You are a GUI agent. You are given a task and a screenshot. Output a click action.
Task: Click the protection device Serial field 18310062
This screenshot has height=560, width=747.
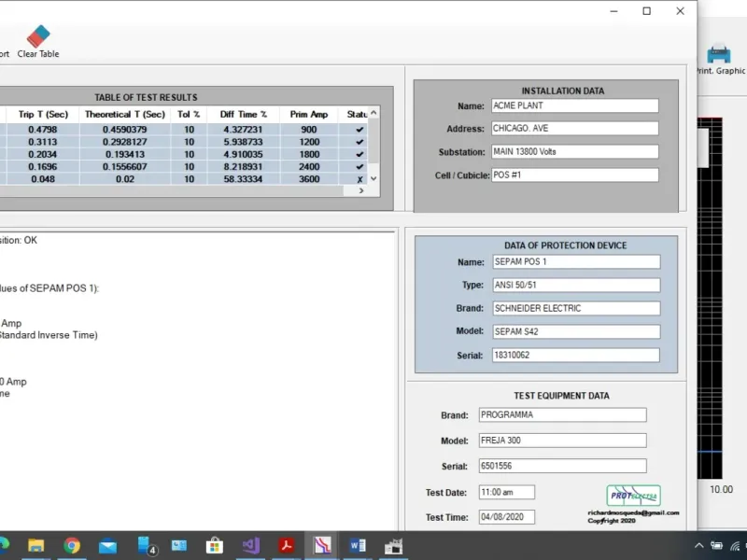(576, 355)
